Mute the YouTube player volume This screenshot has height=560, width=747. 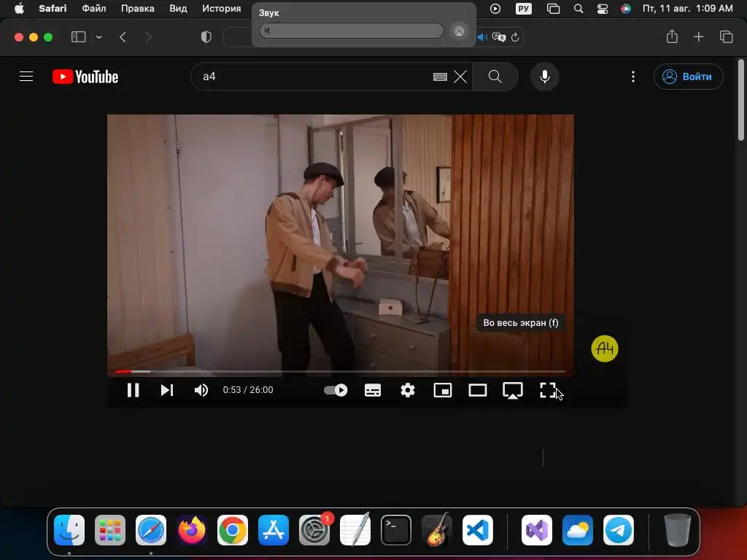click(201, 390)
